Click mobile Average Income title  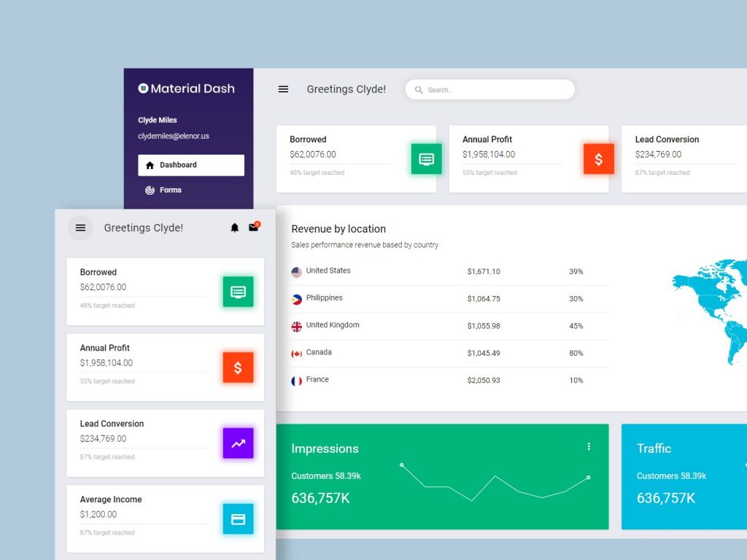[111, 499]
